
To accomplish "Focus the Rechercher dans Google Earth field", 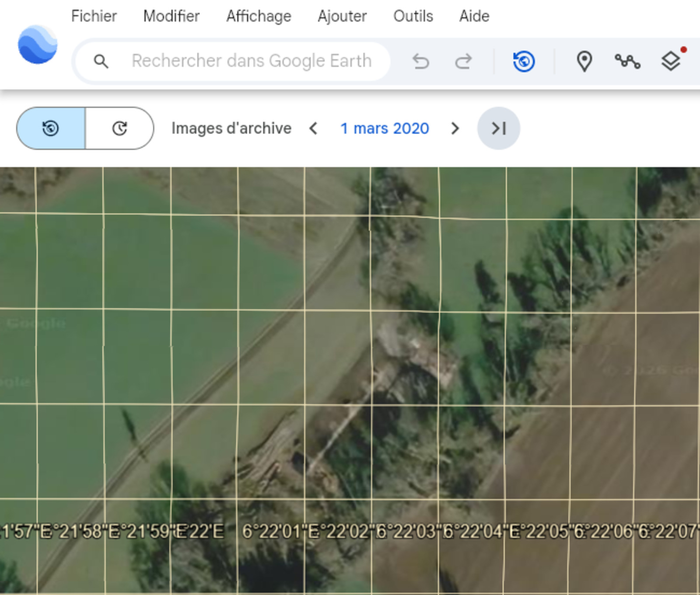I will click(252, 61).
